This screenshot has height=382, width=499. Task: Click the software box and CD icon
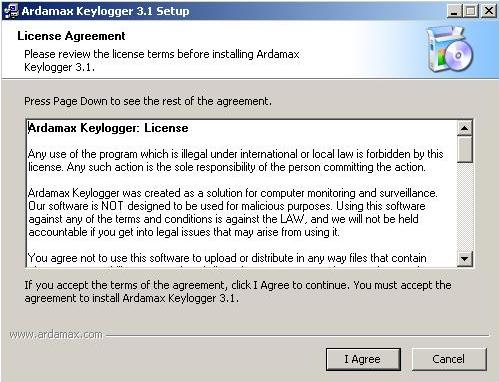[x=449, y=49]
